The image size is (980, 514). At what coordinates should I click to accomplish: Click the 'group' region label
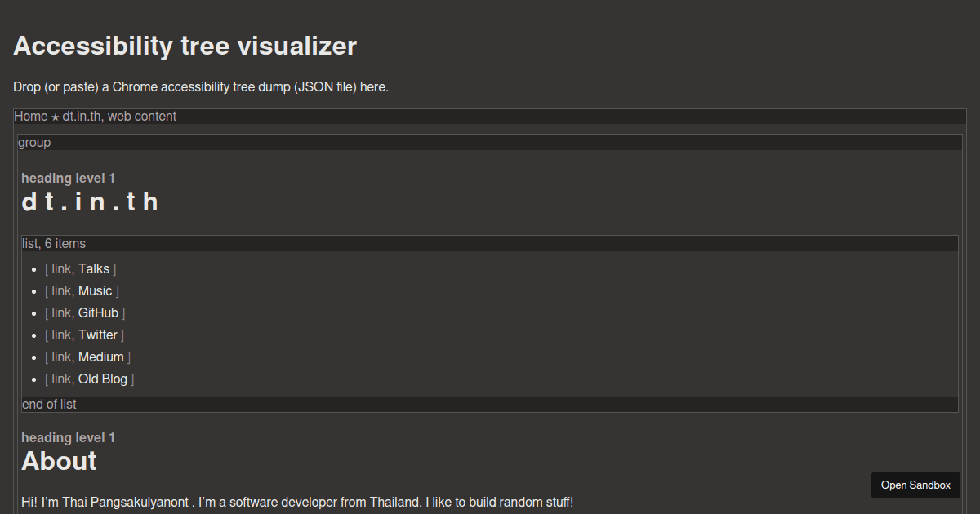pyautogui.click(x=33, y=142)
